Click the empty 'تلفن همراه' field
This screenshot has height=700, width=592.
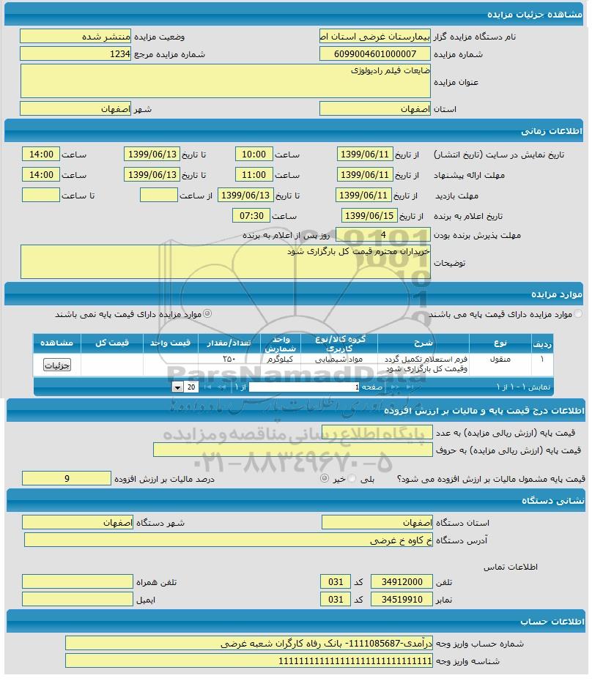(78, 581)
